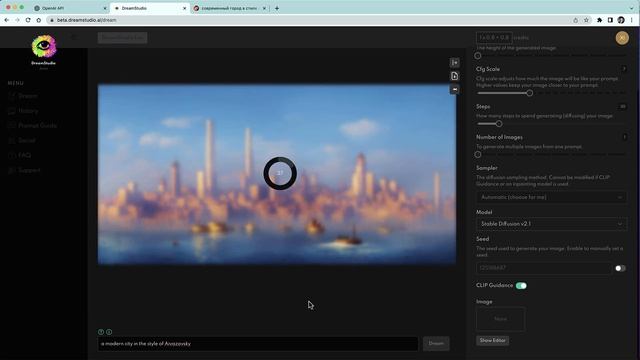The width and height of the screenshot is (640, 360).
Task: Click the Dream generate button
Action: click(x=436, y=343)
